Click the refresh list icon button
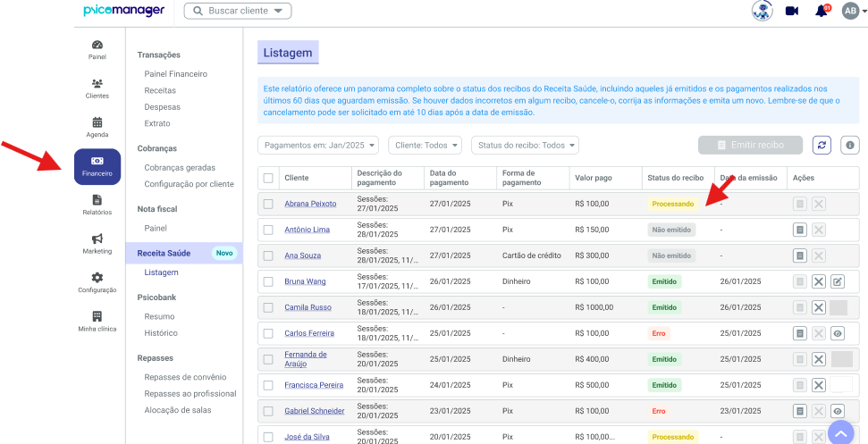 coord(822,145)
